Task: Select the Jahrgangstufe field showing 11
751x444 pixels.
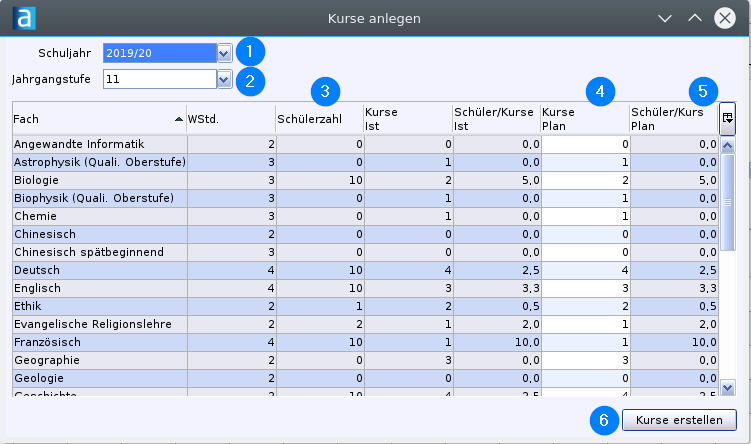Action: [160, 79]
